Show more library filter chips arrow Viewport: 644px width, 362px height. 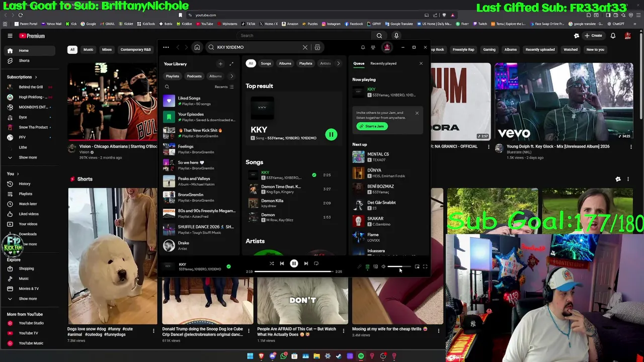[x=231, y=76]
